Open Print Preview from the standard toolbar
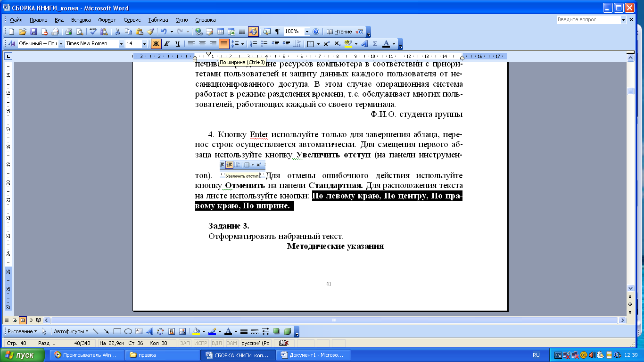Image resolution: width=644 pixels, height=362 pixels. tap(80, 32)
